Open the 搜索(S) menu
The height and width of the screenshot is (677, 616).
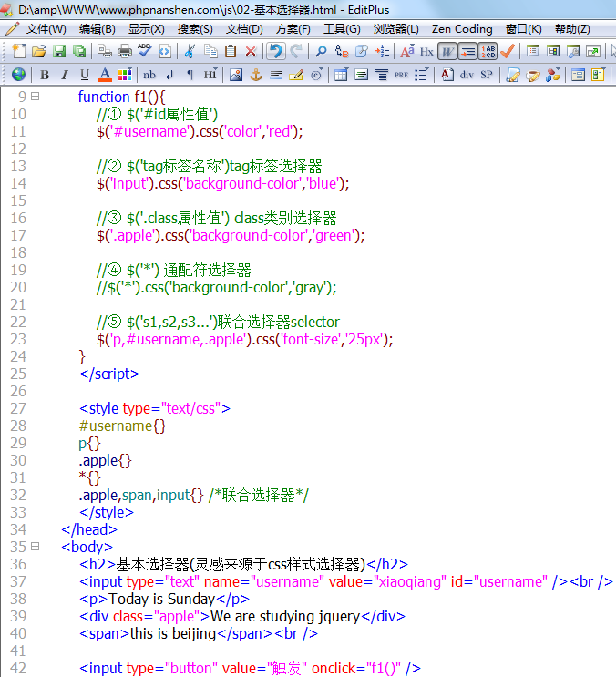coord(195,29)
